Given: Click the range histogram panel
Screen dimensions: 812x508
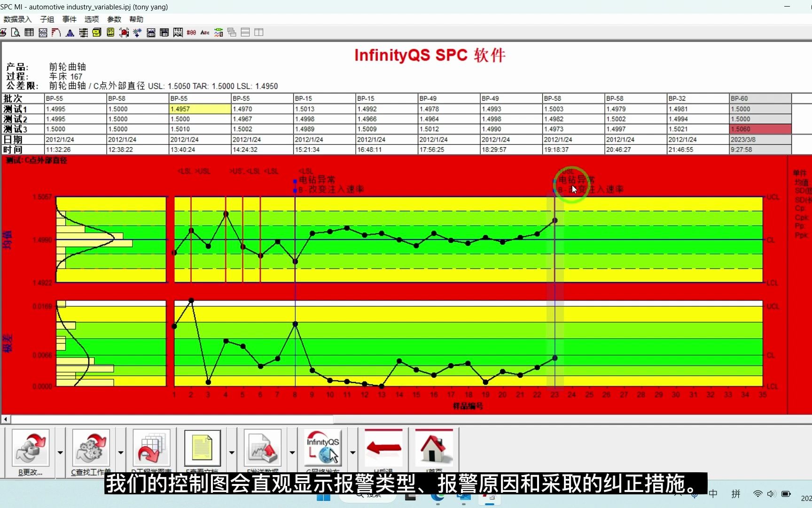Looking at the screenshot, I should pos(111,343).
